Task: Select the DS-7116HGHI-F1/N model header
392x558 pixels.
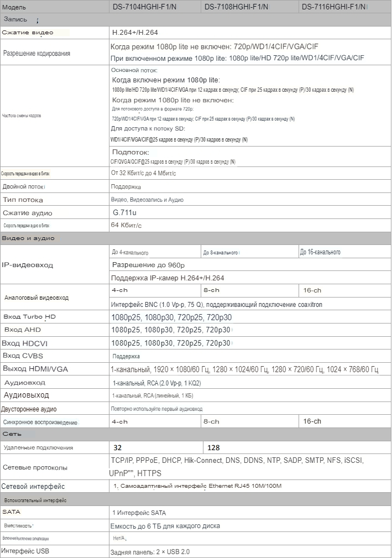Action: coord(334,7)
